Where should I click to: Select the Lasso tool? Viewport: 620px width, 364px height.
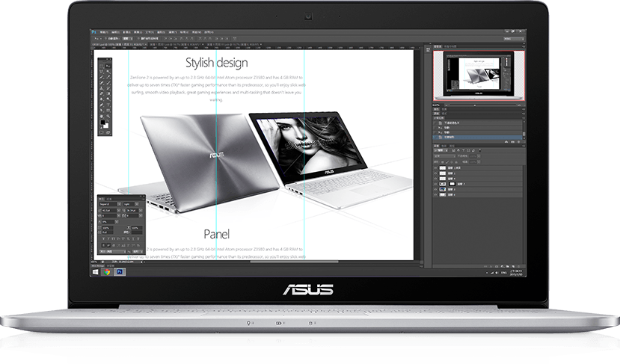pos(101,72)
